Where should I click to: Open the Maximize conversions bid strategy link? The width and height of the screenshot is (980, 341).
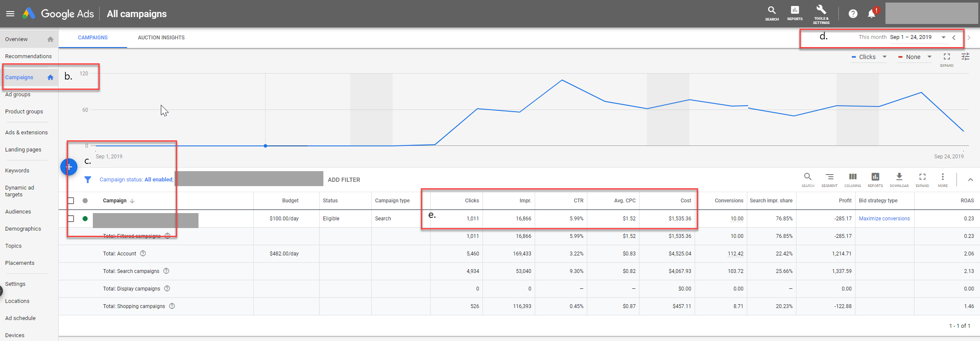(x=884, y=219)
